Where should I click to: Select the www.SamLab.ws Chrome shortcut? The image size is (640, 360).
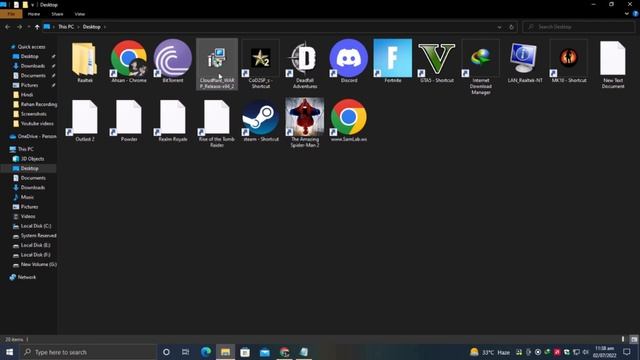349,117
